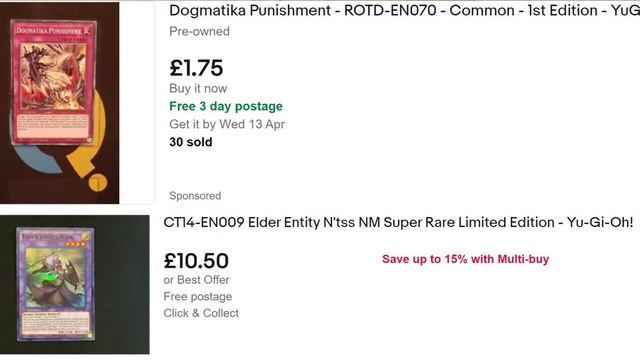
Task: View the Elder Entity N'tss card photo
Action: click(75, 284)
